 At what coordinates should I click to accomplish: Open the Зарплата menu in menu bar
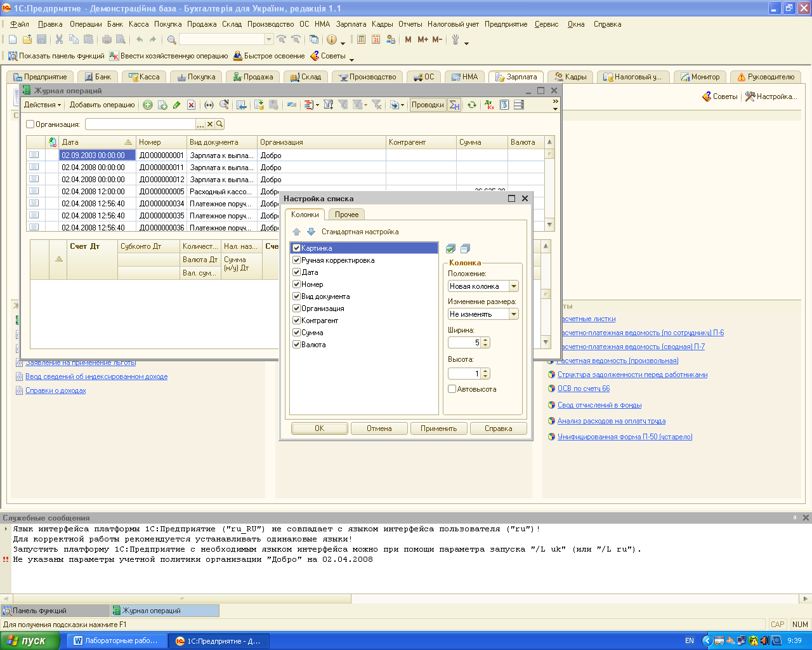351,24
